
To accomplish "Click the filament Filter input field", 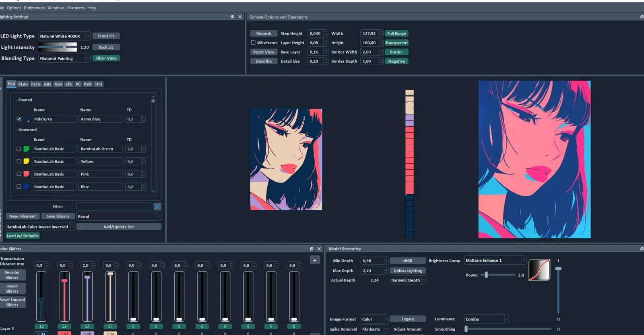I will pyautogui.click(x=114, y=206).
